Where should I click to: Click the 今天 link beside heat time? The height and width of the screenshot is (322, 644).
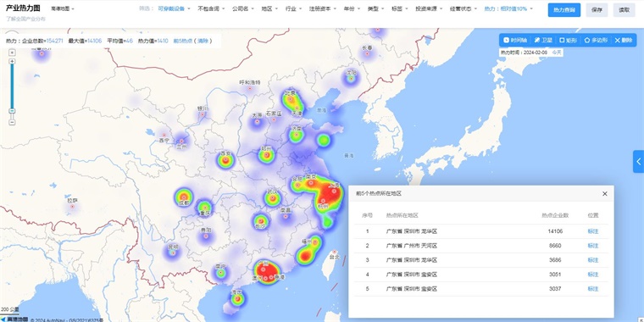[556, 53]
